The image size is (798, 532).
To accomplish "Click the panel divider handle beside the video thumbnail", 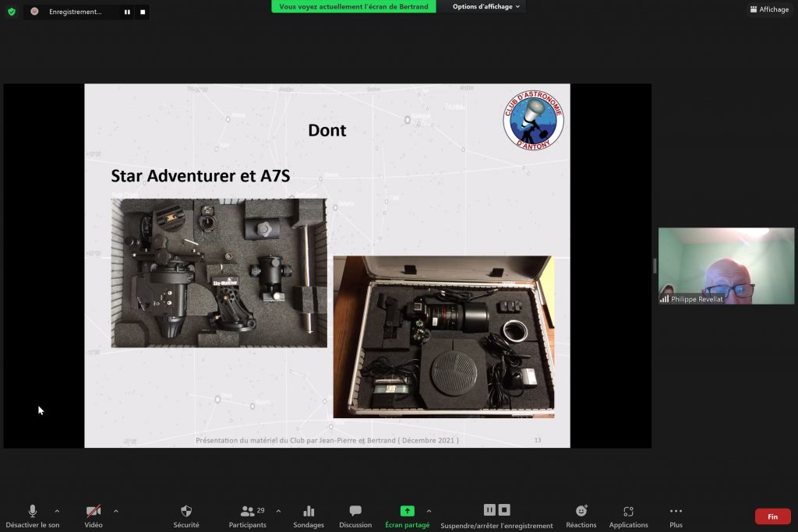I will [655, 266].
